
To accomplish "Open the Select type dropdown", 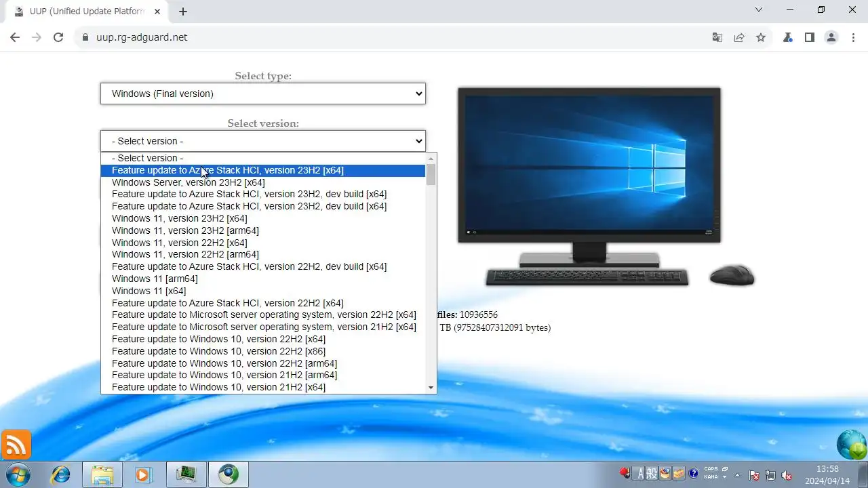I will coord(263,94).
